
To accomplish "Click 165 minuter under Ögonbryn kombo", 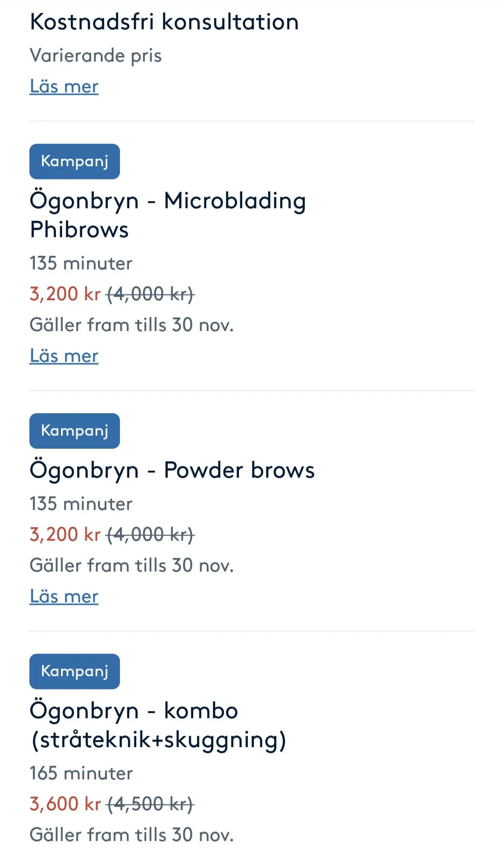I will (81, 773).
